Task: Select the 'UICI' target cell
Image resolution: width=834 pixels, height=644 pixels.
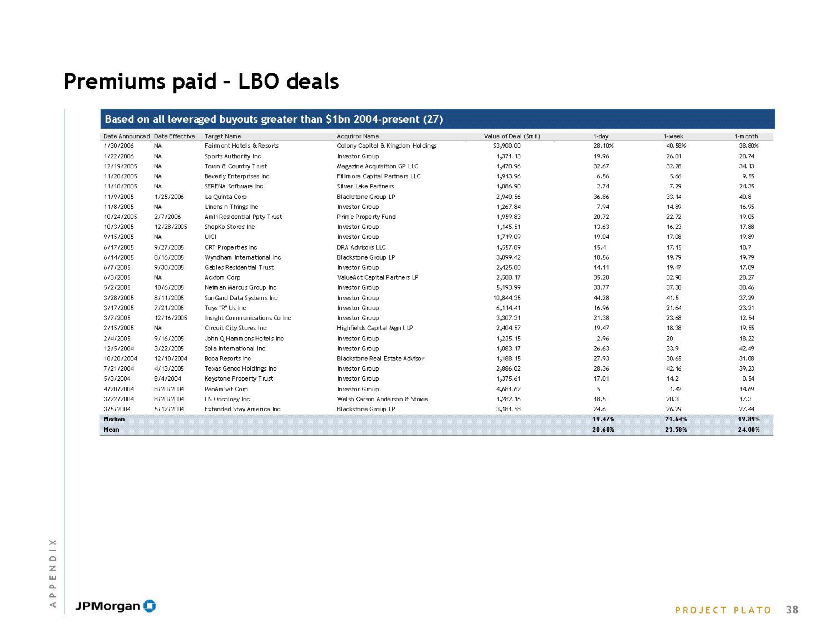Action: point(210,237)
